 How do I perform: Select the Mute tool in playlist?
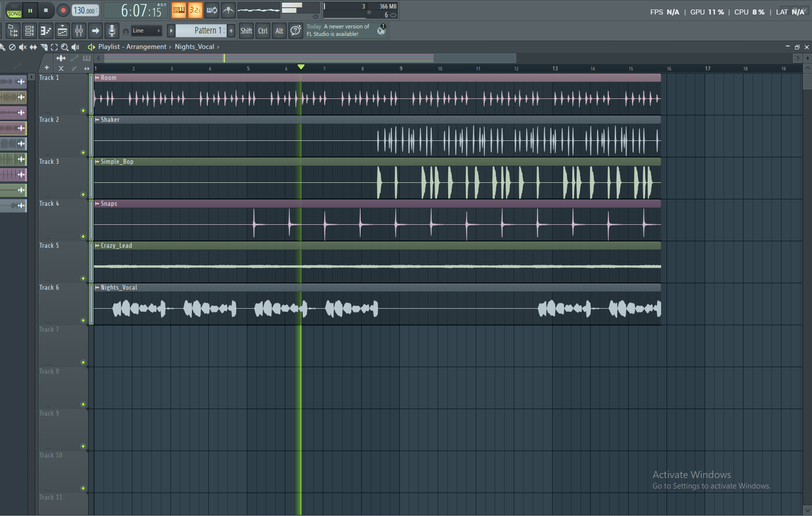[x=23, y=47]
